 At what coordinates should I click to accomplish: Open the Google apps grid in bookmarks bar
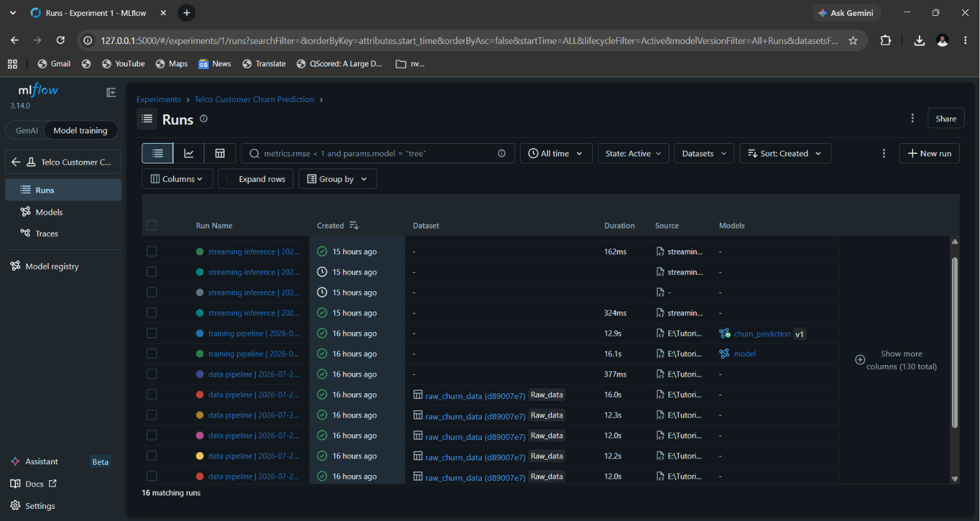pos(12,64)
